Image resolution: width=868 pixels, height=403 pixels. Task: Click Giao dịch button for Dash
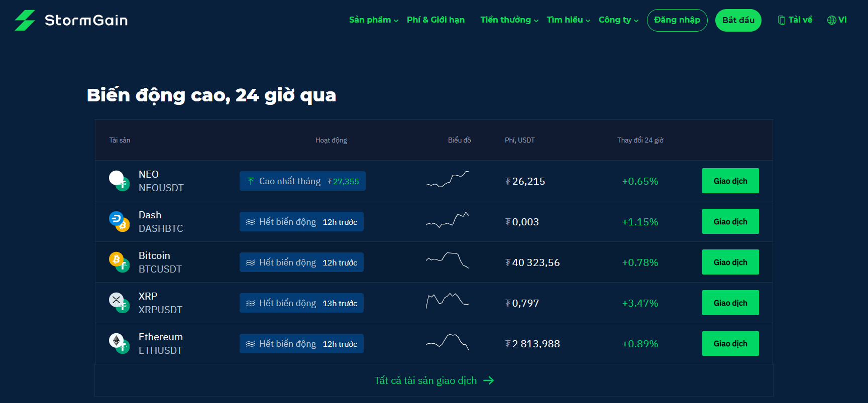click(x=730, y=221)
